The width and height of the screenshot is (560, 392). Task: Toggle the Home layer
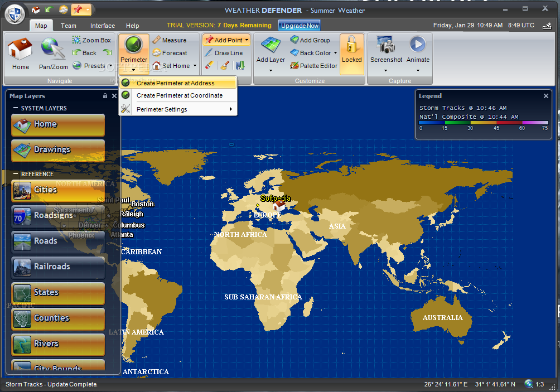click(x=58, y=125)
